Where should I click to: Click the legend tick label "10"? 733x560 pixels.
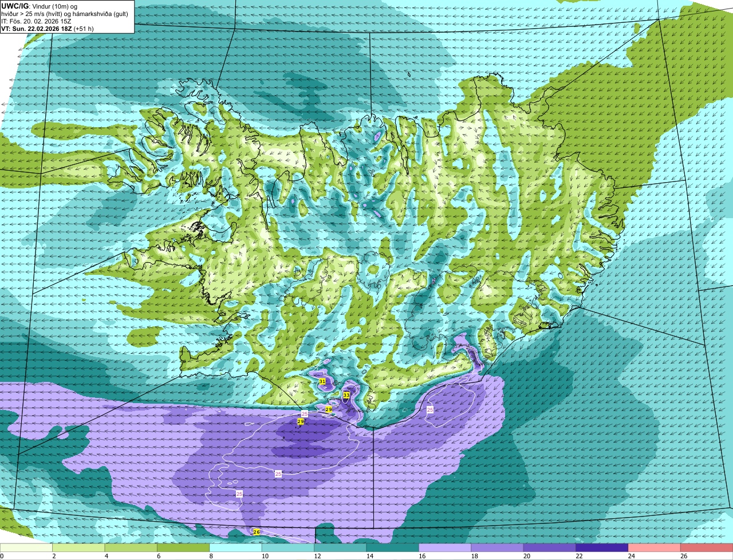pyautogui.click(x=265, y=556)
